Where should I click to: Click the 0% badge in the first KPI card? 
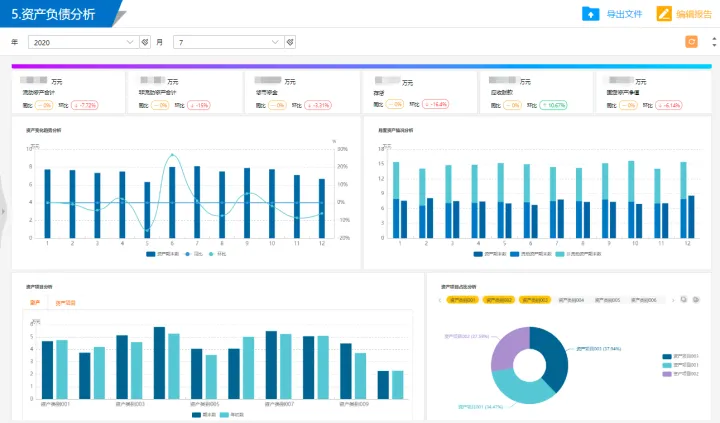(x=44, y=105)
